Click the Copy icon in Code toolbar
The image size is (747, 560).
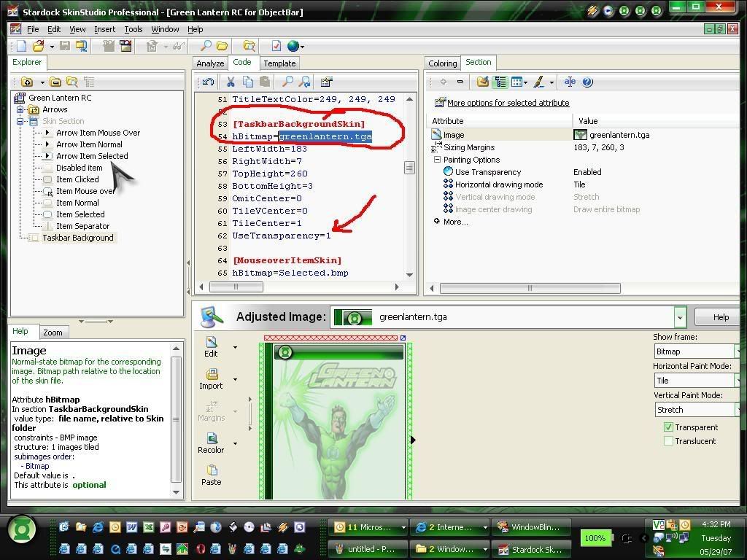point(248,82)
